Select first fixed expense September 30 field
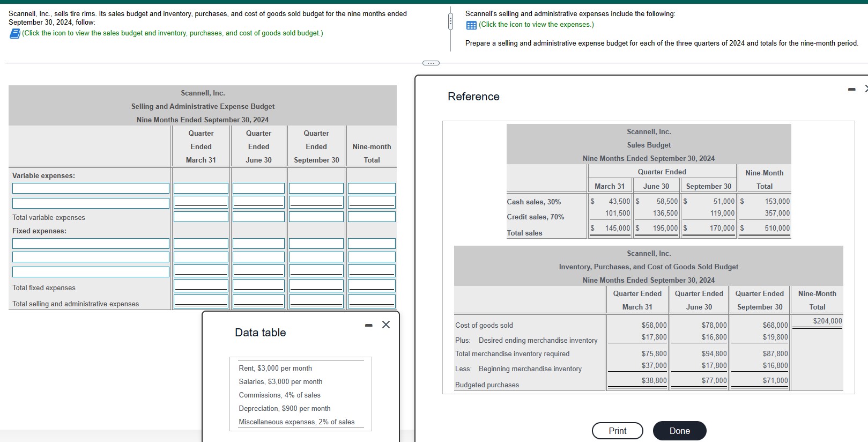The width and height of the screenshot is (868, 442). pos(316,244)
